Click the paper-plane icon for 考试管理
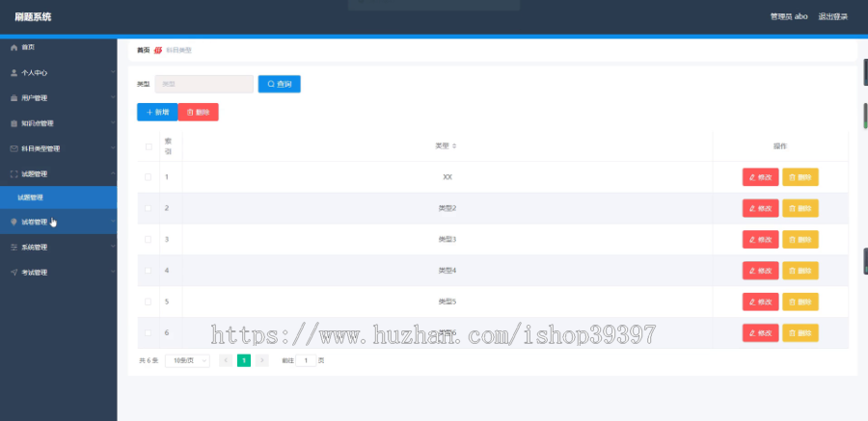868x421 pixels. [x=14, y=273]
